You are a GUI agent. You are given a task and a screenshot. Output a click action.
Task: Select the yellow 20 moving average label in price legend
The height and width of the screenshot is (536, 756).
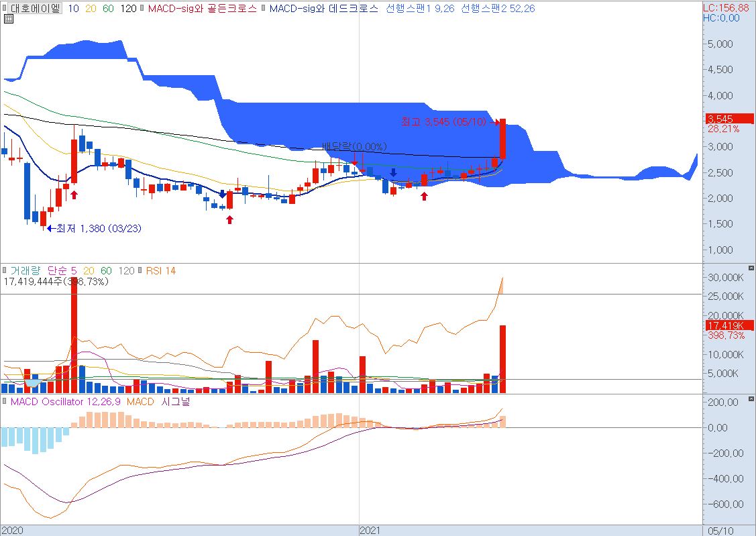coord(91,8)
